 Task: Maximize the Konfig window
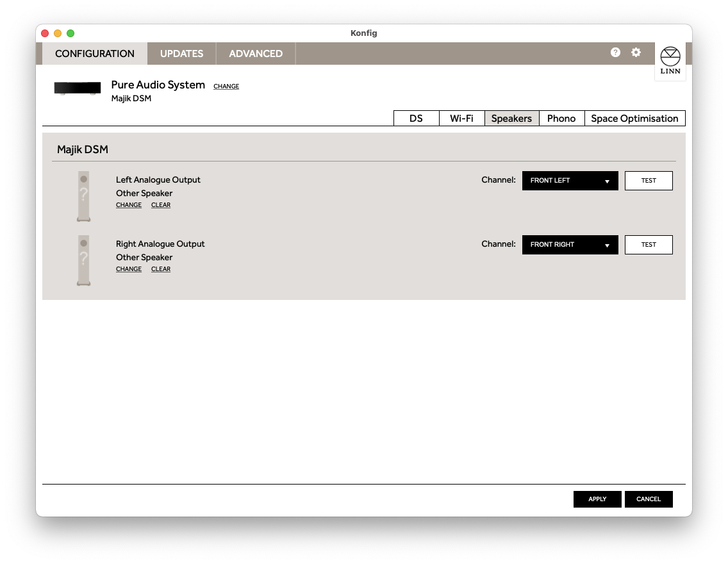70,33
